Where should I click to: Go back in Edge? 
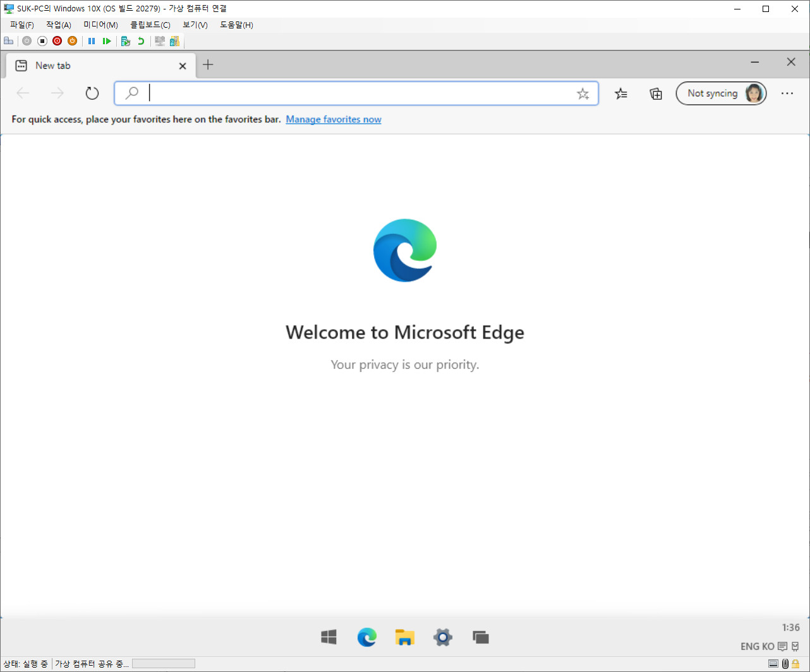click(23, 93)
